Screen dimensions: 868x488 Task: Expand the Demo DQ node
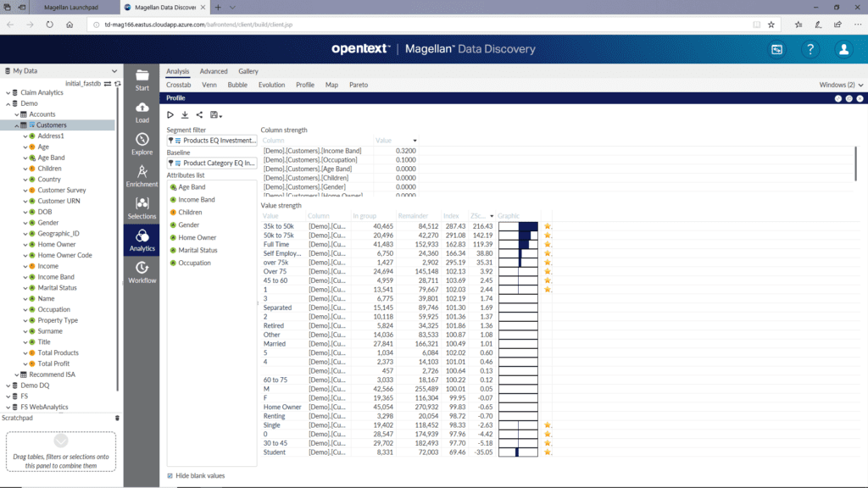(8, 385)
